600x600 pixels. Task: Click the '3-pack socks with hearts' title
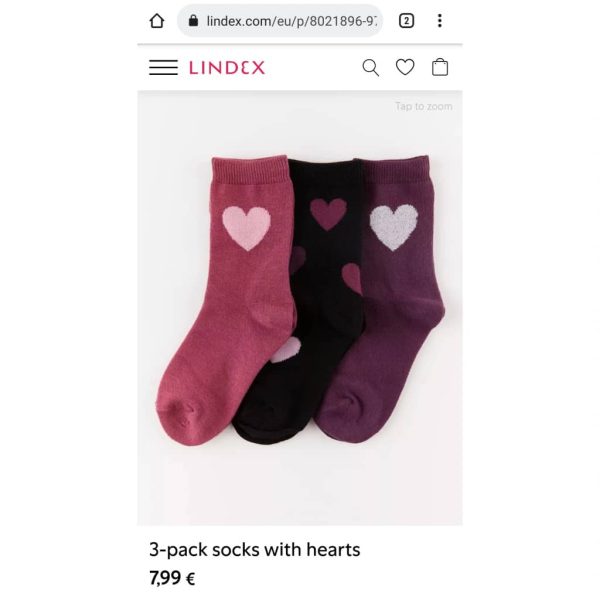[x=254, y=549]
